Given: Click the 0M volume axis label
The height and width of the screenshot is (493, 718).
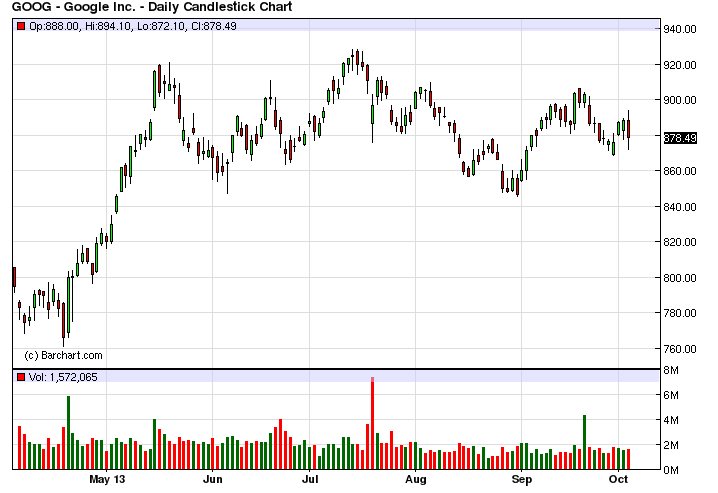Looking at the screenshot, I should 671,470.
